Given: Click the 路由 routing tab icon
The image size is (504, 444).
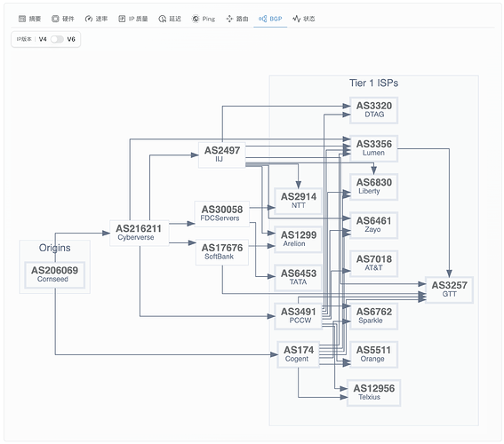Looking at the screenshot, I should pos(229,19).
